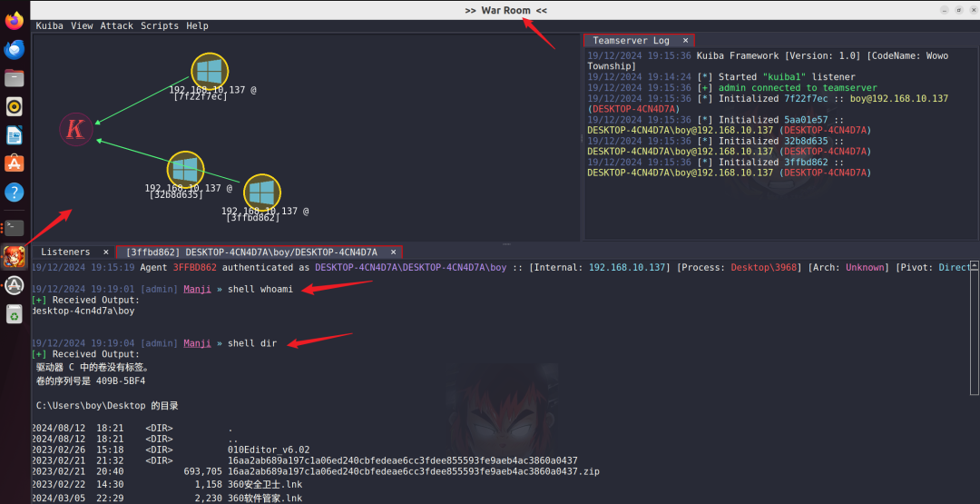Close the Listeners tab

click(105, 252)
